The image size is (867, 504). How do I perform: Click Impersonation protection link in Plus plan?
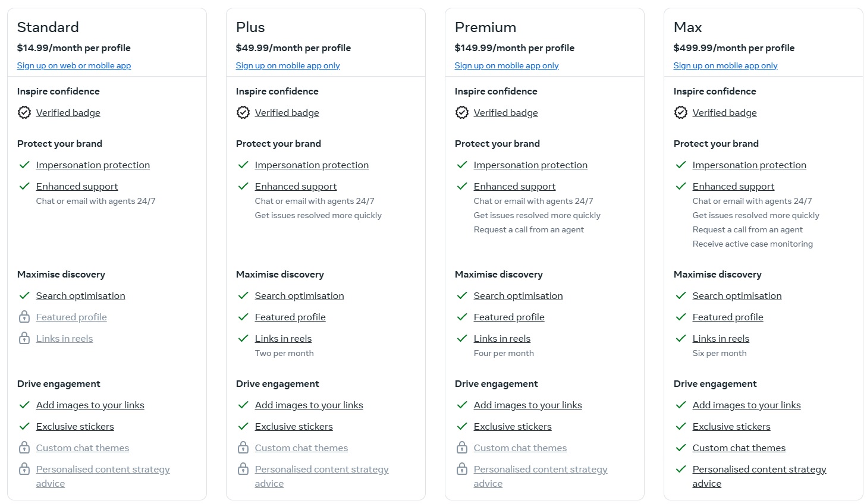coord(312,165)
